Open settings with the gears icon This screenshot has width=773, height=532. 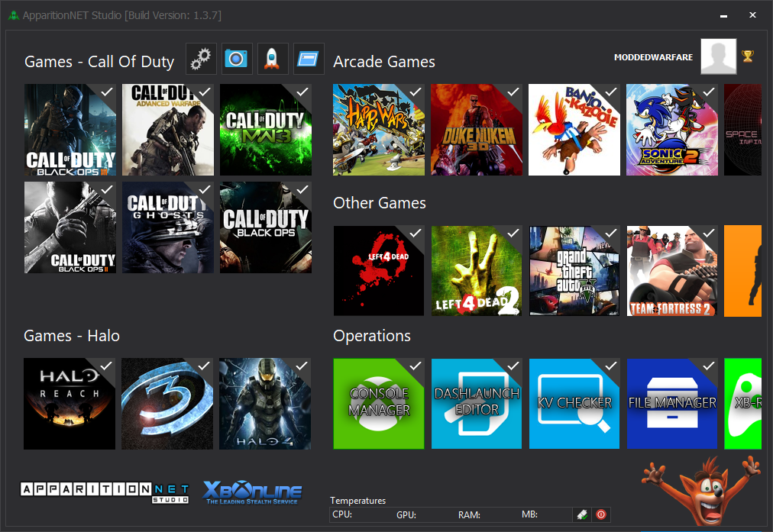click(201, 59)
